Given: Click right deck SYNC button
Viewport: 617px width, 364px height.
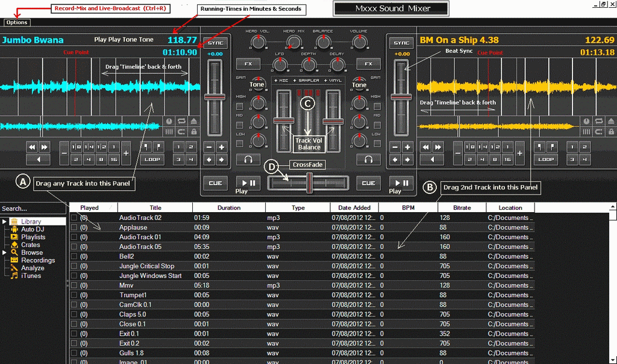Looking at the screenshot, I should (x=401, y=43).
